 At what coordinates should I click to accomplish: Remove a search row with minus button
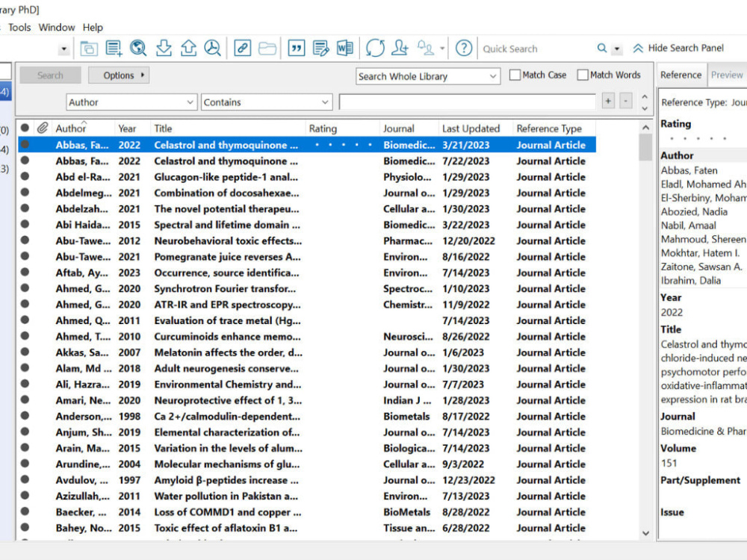pyautogui.click(x=625, y=101)
